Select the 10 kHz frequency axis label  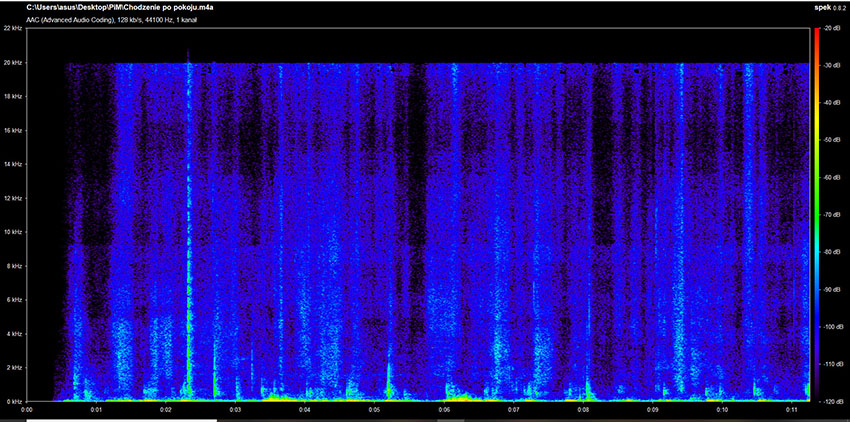(x=12, y=232)
